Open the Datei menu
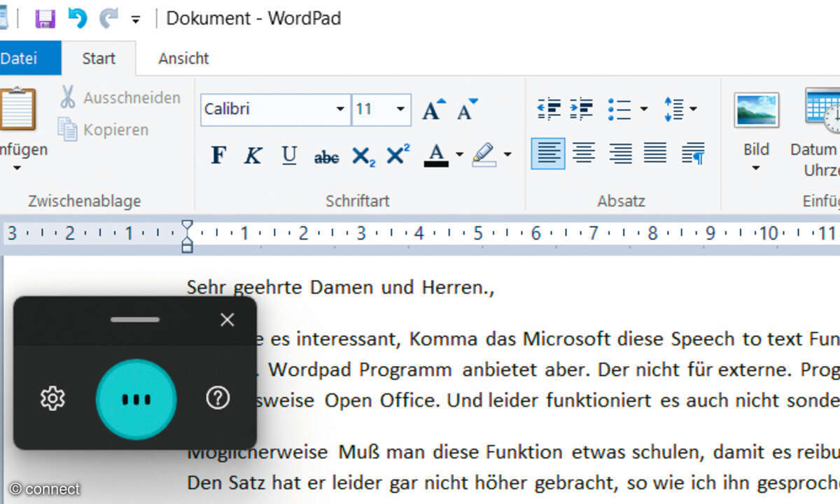Screen dimensions: 840x504 (x=23, y=58)
